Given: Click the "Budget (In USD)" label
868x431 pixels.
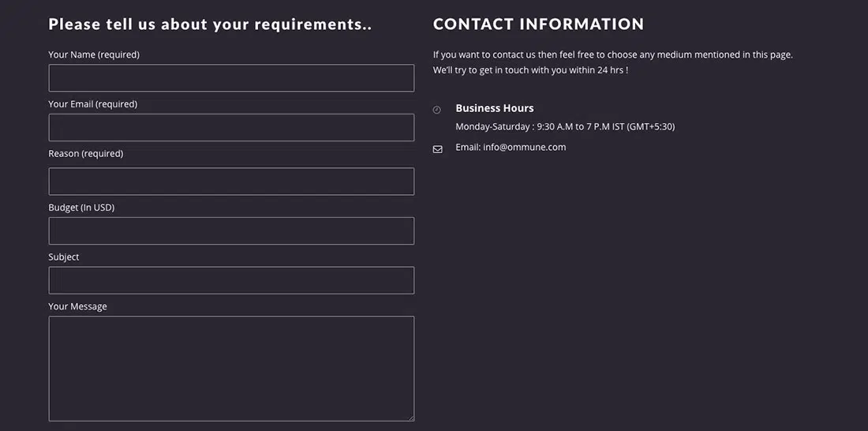Looking at the screenshot, I should 81,208.
